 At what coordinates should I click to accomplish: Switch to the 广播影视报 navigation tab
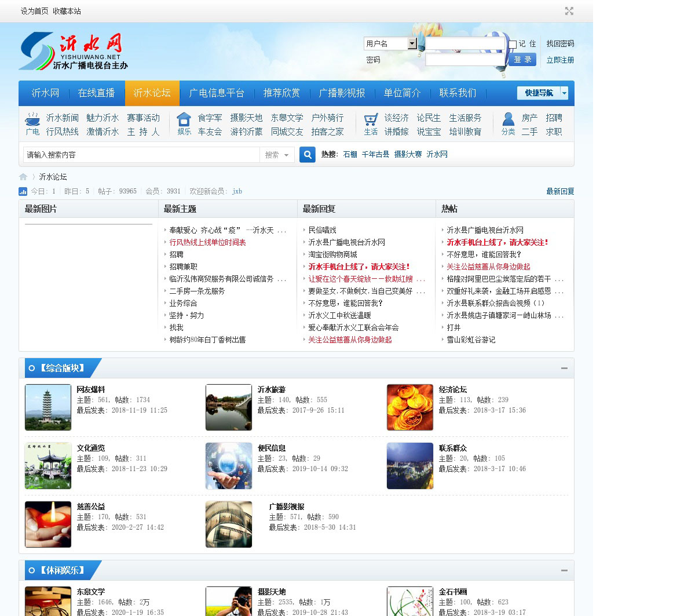pos(342,93)
